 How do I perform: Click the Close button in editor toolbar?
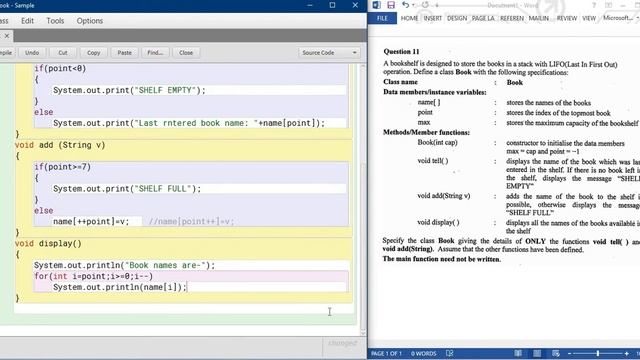point(186,53)
